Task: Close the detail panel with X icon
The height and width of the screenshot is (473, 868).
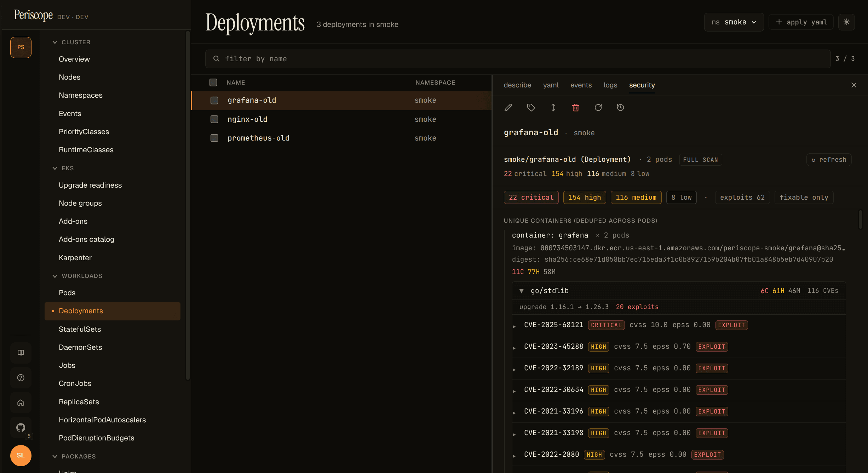Action: 854,85
